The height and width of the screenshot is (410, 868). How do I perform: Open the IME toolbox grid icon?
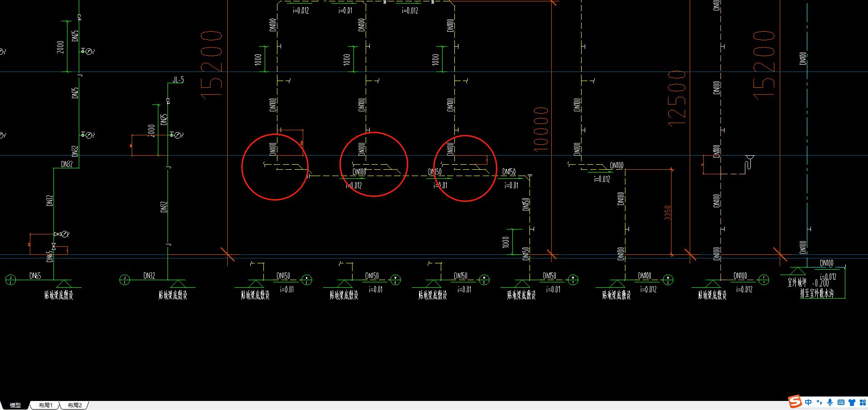[863, 402]
